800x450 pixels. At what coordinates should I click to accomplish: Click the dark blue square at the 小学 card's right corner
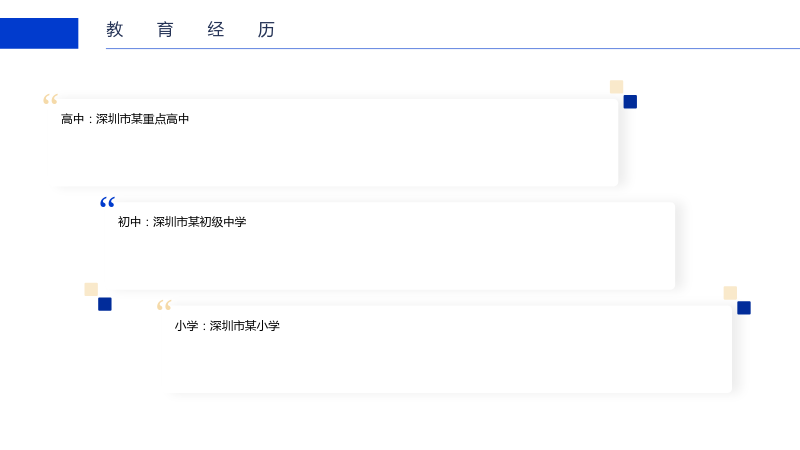[x=744, y=308]
